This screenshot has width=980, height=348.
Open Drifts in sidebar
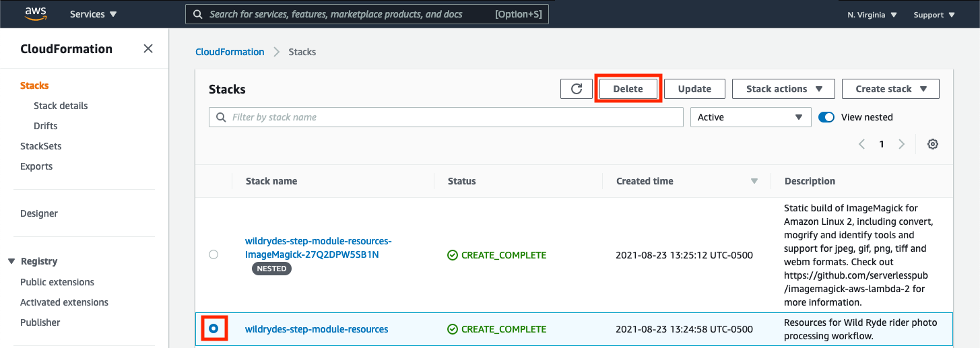tap(46, 126)
